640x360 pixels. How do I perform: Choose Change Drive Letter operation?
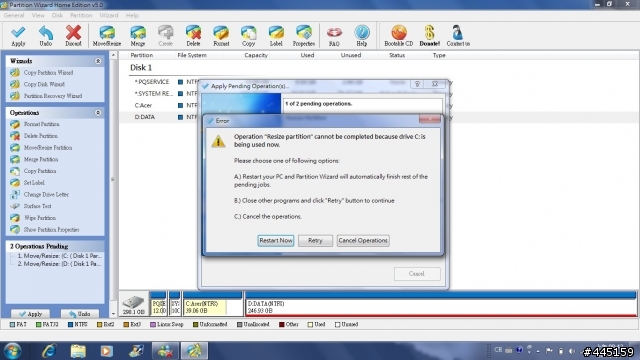[x=46, y=195]
